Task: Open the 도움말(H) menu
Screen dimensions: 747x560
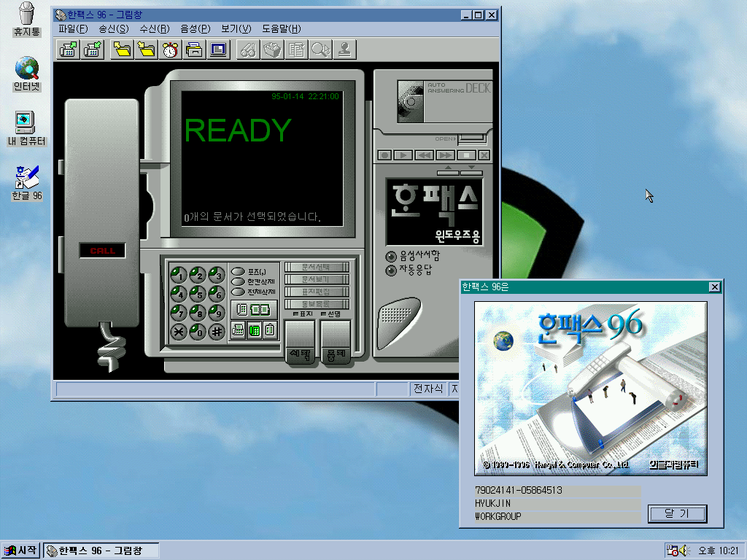Action: coord(281,28)
